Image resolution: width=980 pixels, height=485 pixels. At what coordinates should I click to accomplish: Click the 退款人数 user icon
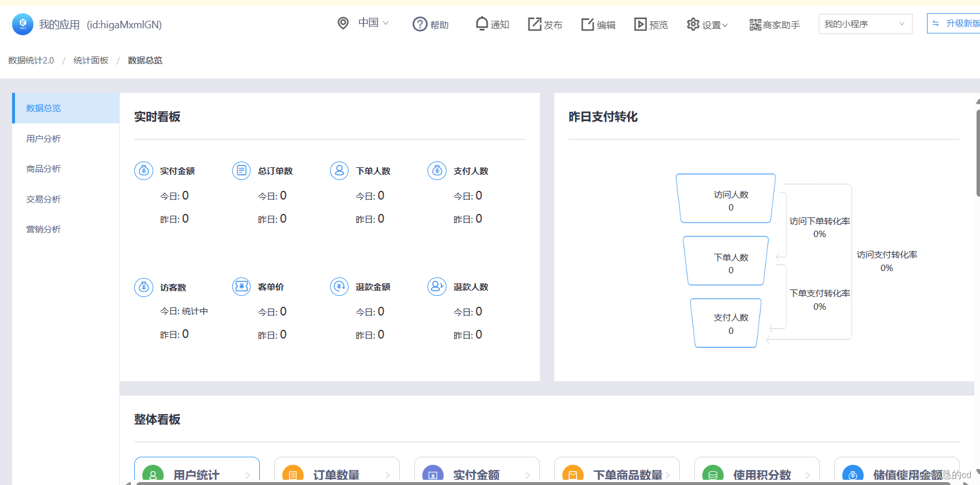click(437, 287)
